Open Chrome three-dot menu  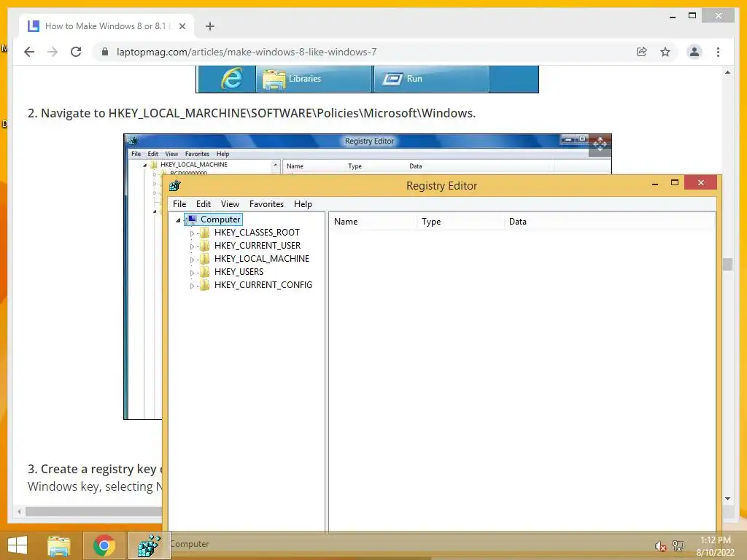point(718,52)
